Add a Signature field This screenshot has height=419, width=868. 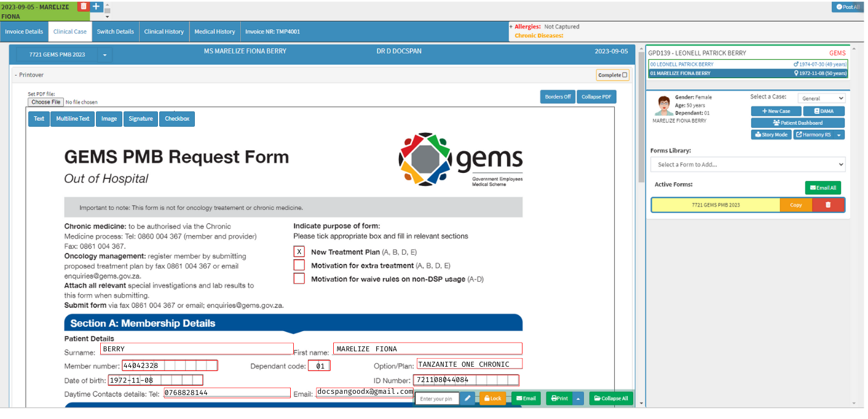(x=141, y=119)
